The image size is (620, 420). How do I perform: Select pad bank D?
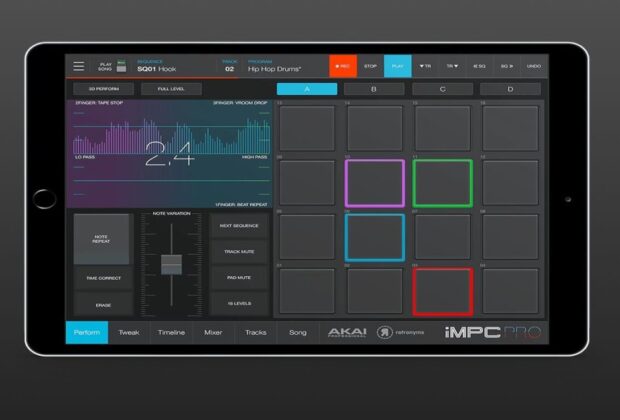[510, 89]
